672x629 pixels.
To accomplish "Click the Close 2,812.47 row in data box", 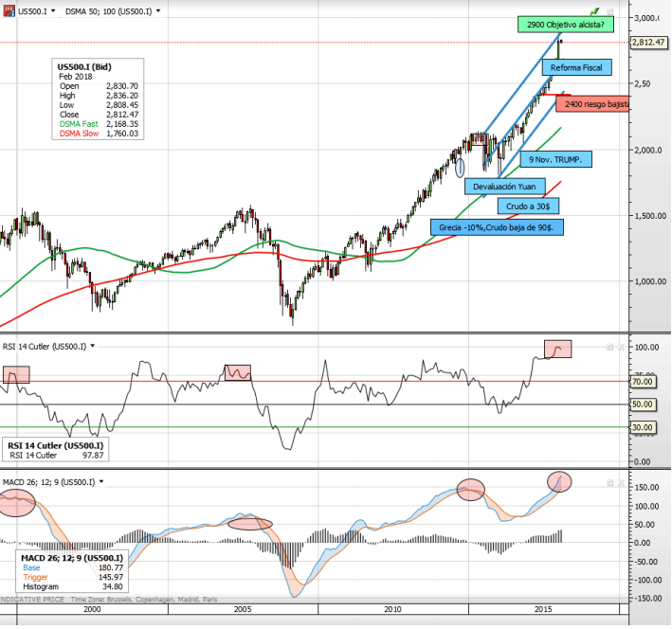I will (x=99, y=115).
